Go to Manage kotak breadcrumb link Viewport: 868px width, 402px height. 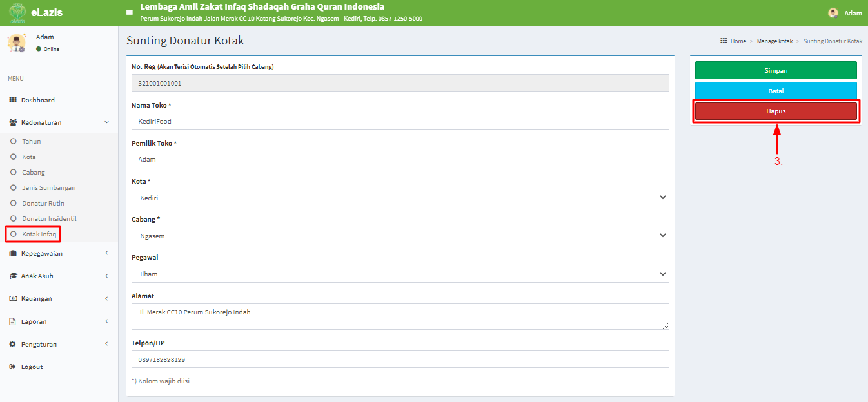pyautogui.click(x=774, y=41)
